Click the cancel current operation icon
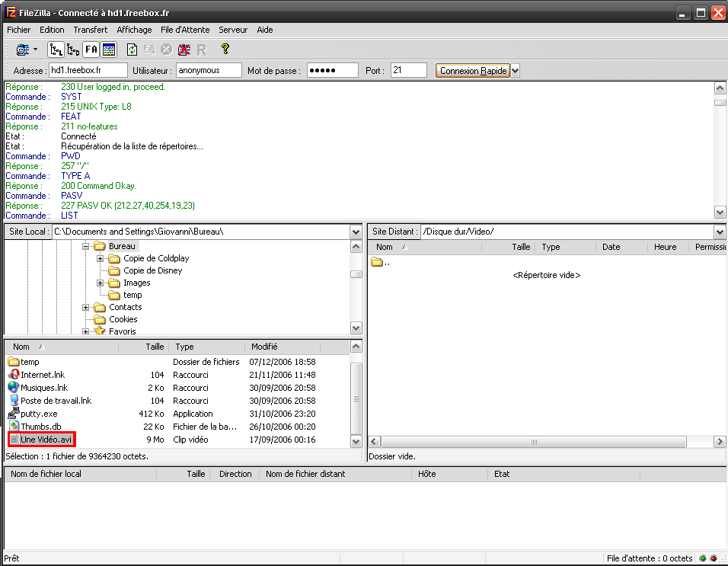The image size is (728, 566). [166, 50]
